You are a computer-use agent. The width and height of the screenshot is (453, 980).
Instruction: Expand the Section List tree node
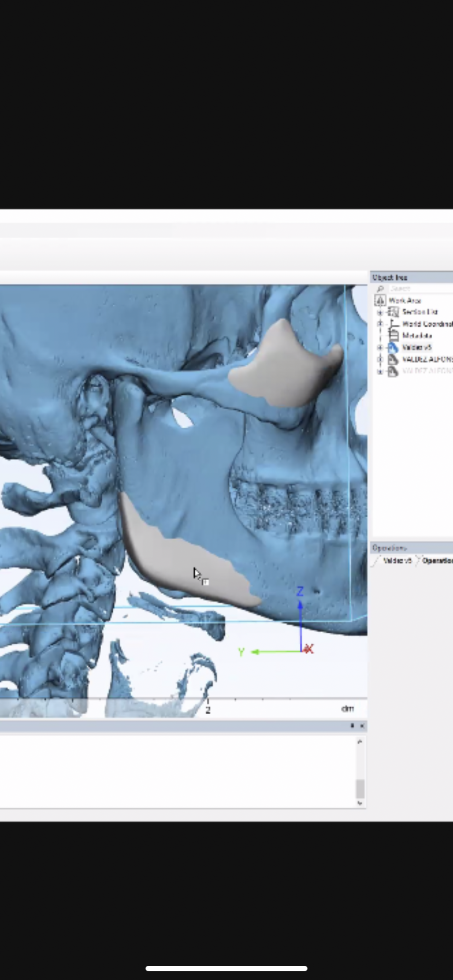click(380, 312)
